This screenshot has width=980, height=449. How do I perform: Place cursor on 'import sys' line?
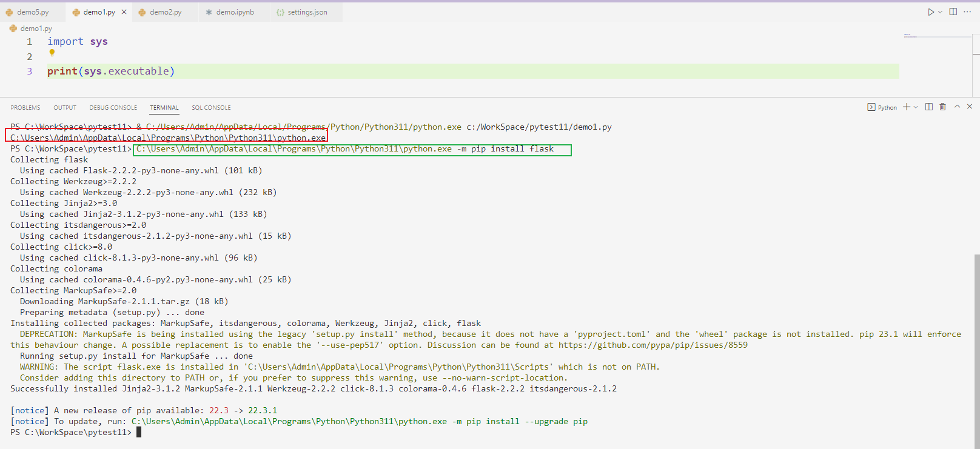click(x=78, y=42)
